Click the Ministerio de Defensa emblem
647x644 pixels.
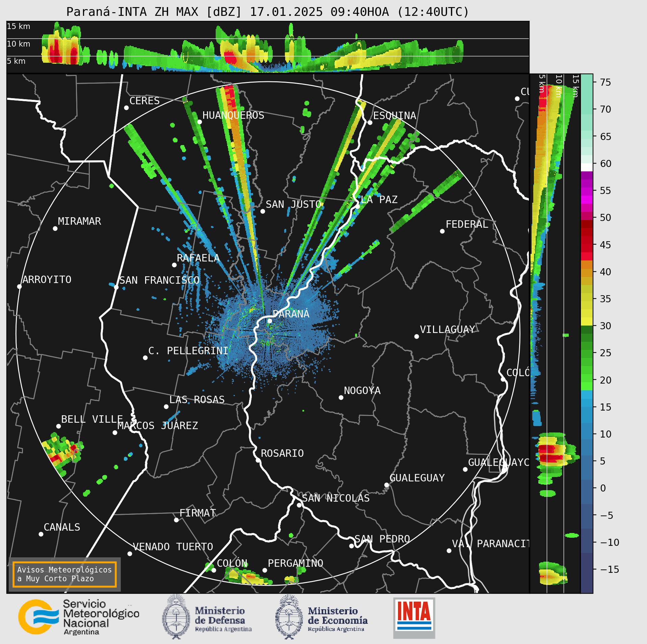click(176, 617)
